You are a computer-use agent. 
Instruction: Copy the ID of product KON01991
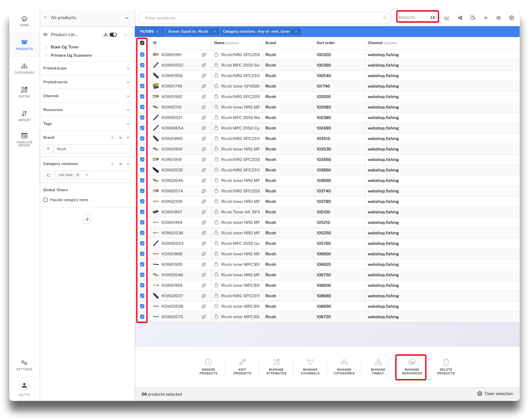204,55
